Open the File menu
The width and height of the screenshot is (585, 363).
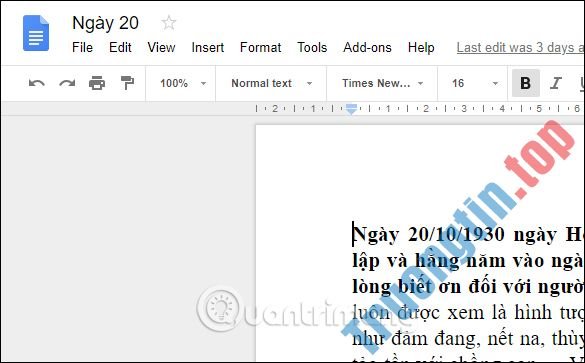82,48
